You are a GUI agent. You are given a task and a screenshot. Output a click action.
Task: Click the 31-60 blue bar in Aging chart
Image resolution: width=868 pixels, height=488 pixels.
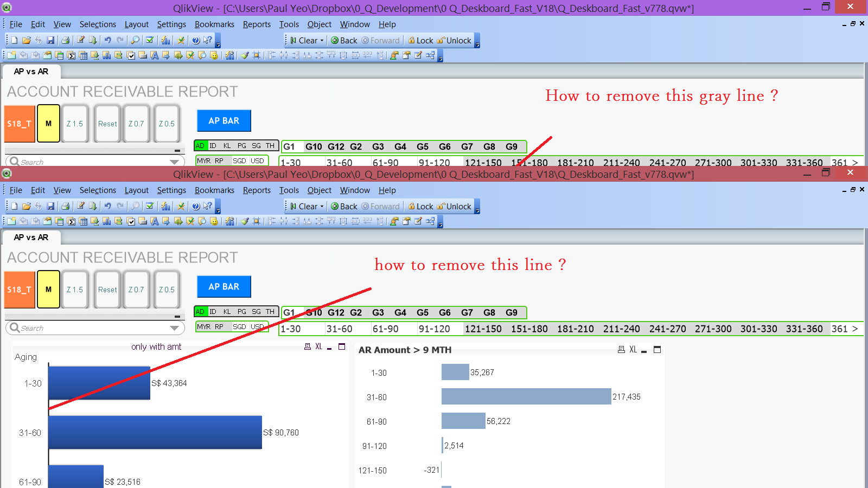click(155, 433)
